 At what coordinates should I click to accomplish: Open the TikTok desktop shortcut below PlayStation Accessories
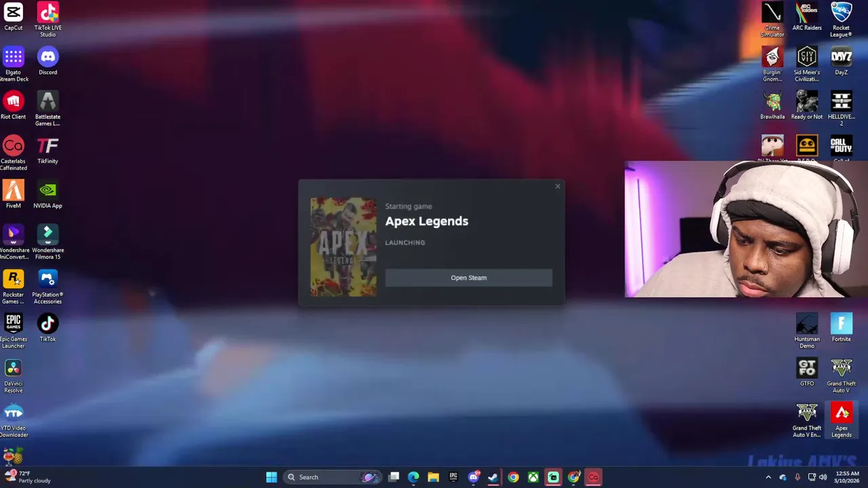(47, 328)
